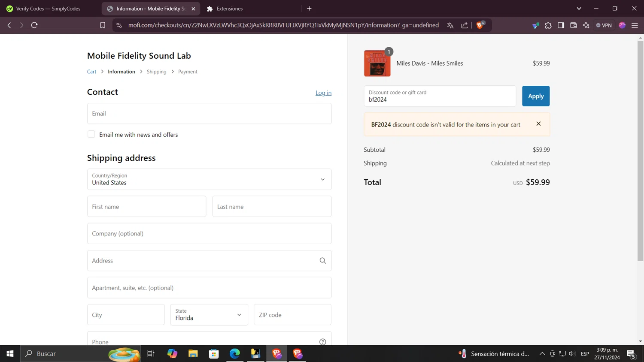Open the browser hamburger menu

635,25
